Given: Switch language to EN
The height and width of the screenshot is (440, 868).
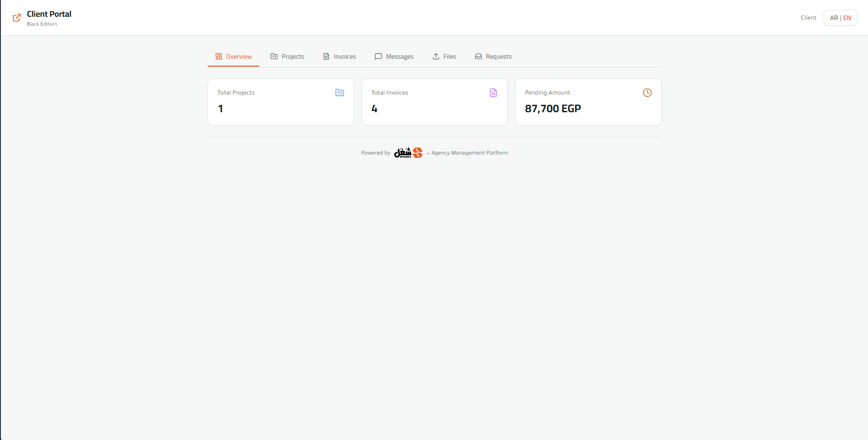Looking at the screenshot, I should (x=847, y=18).
